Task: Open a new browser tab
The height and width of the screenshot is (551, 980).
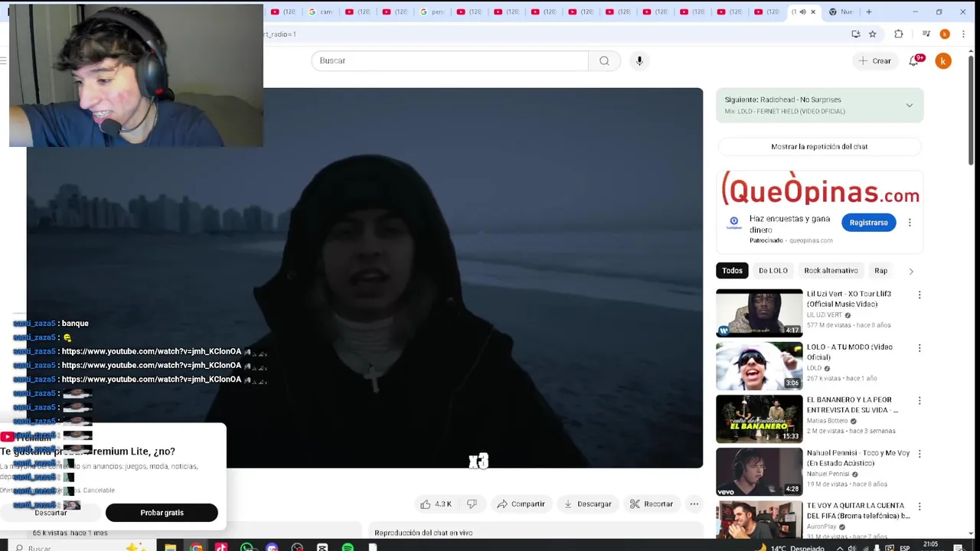Action: click(868, 11)
